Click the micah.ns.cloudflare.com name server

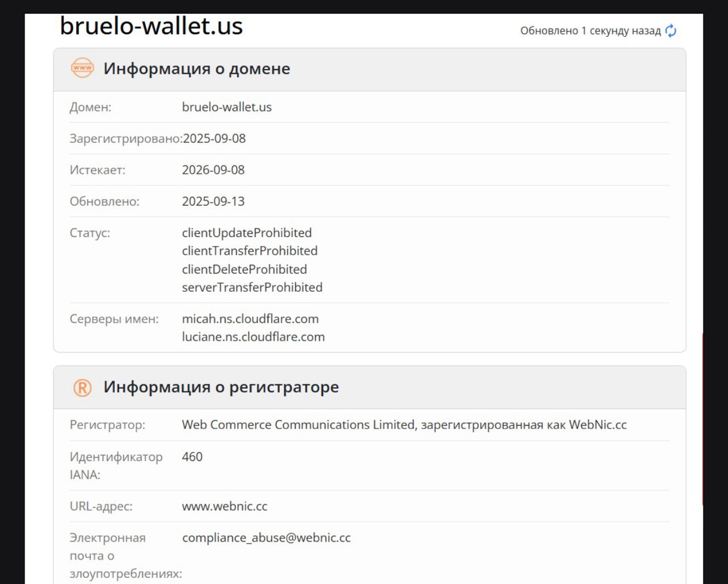coord(250,319)
